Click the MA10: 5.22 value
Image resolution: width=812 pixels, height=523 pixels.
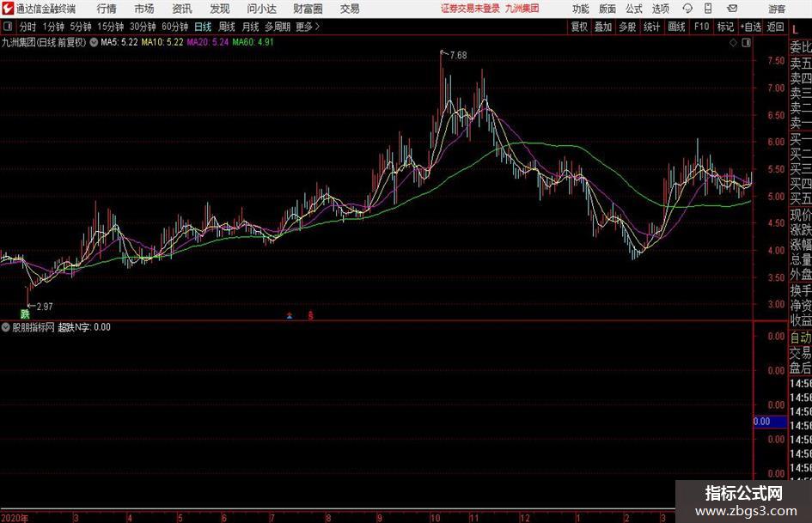pos(162,42)
